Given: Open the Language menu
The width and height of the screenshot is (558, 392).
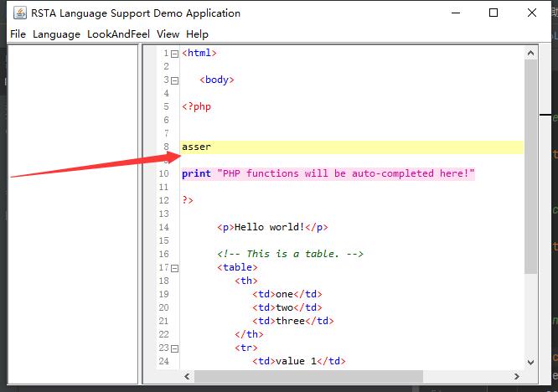Looking at the screenshot, I should click(x=56, y=34).
